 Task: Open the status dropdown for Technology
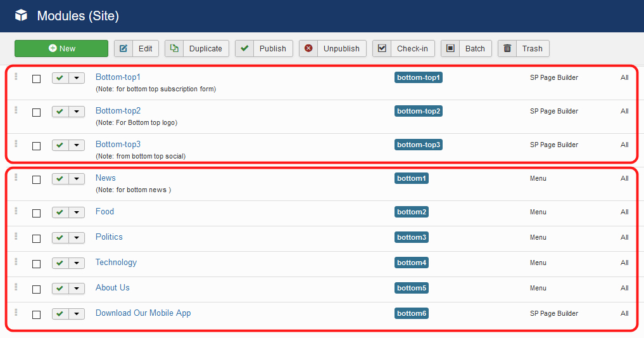point(77,264)
